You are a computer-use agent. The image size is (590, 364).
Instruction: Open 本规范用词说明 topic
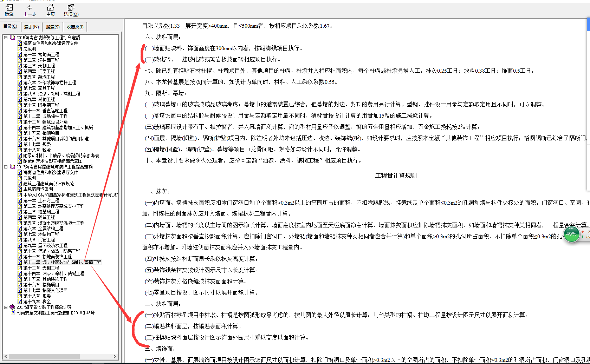[x=38, y=189]
